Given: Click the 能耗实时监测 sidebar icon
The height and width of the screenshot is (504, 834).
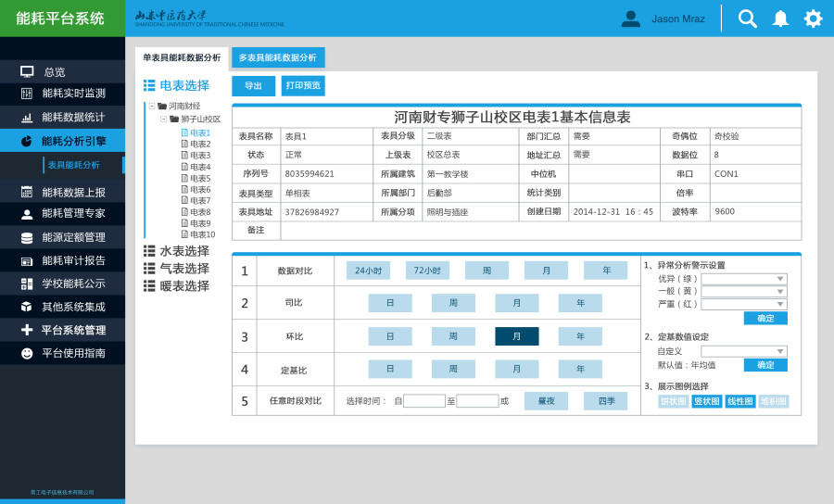Looking at the screenshot, I should click(27, 94).
